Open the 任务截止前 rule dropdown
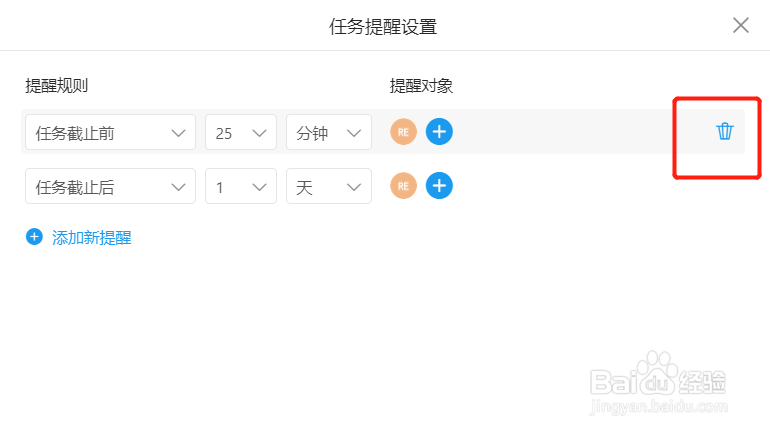 point(110,132)
